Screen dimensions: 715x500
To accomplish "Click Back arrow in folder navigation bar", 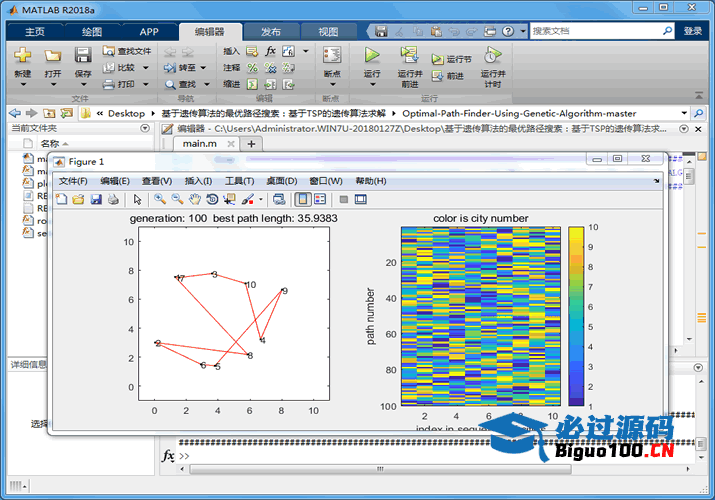I will click(15, 113).
